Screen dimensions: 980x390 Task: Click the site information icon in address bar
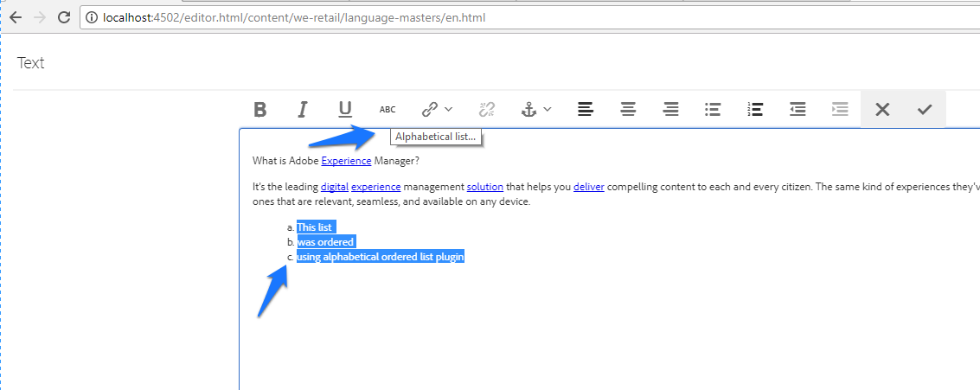coord(91,17)
